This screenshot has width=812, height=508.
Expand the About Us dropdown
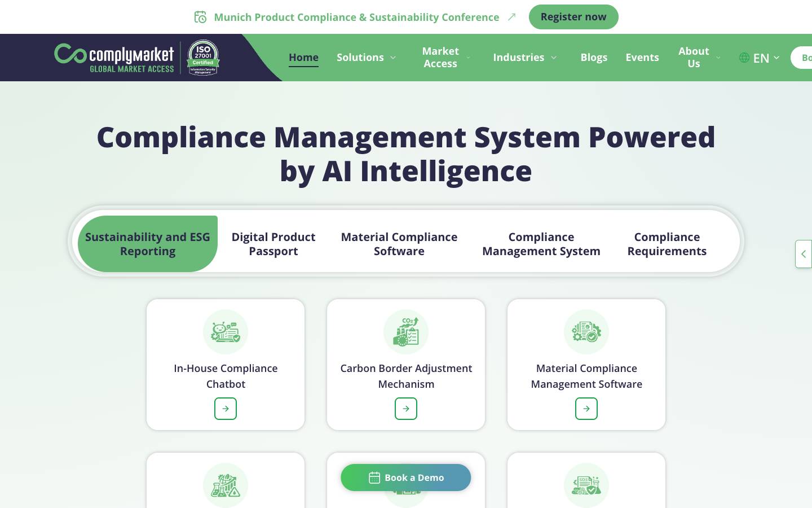click(x=699, y=58)
